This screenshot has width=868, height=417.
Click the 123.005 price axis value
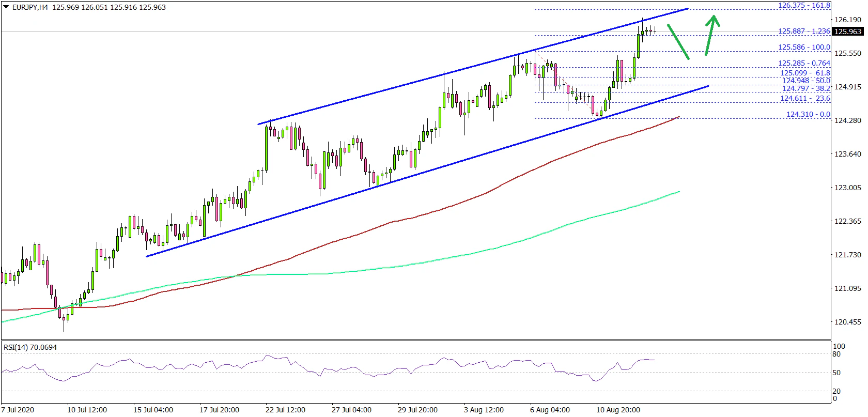click(x=848, y=188)
